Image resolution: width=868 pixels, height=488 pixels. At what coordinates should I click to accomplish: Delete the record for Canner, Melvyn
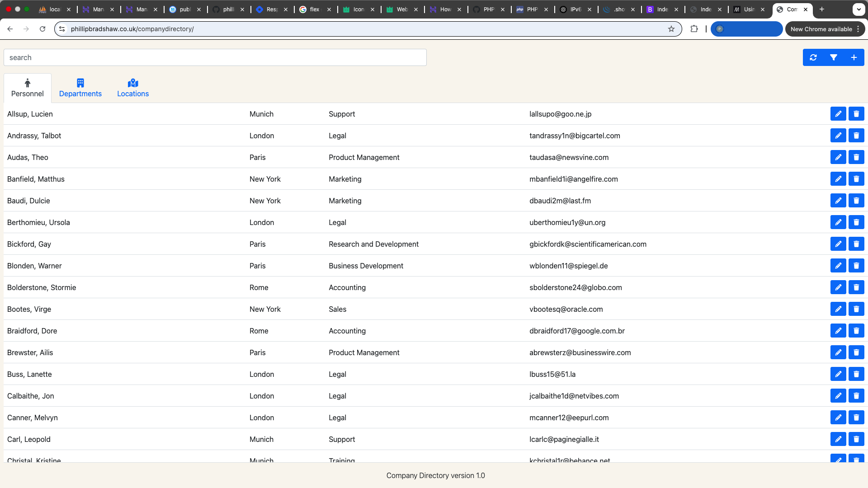(856, 418)
